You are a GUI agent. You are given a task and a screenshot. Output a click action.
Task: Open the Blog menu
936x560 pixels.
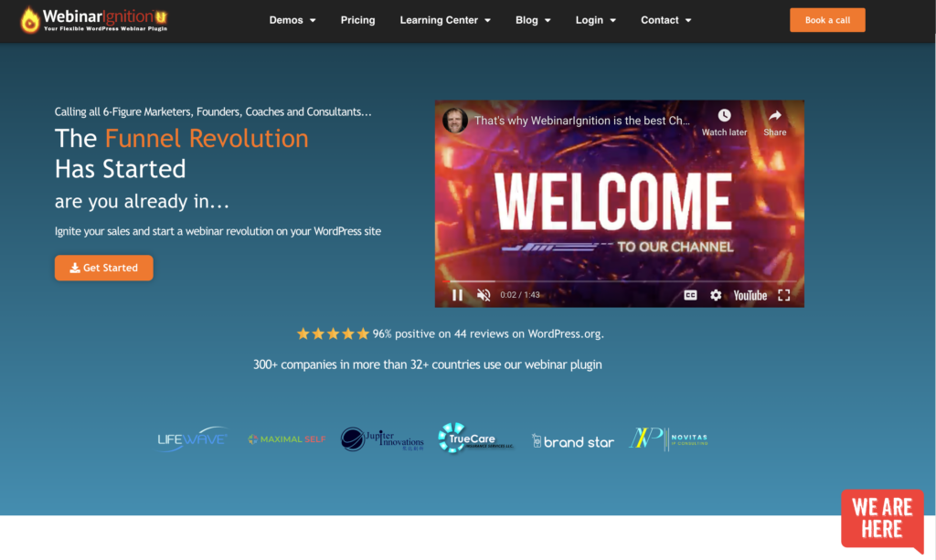pos(533,19)
